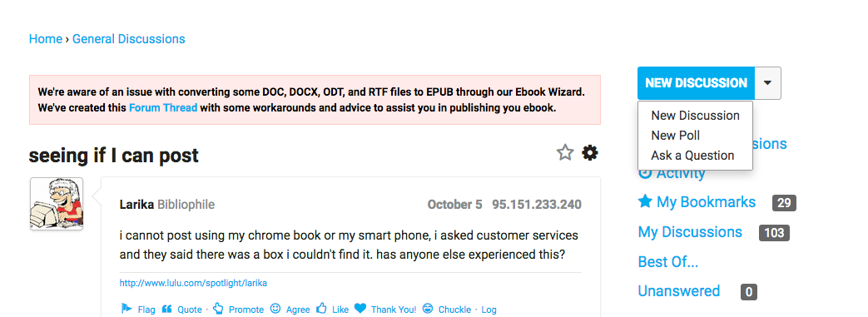The width and height of the screenshot is (868, 317).
Task: Go to General Discussions breadcrumb
Action: tap(128, 39)
